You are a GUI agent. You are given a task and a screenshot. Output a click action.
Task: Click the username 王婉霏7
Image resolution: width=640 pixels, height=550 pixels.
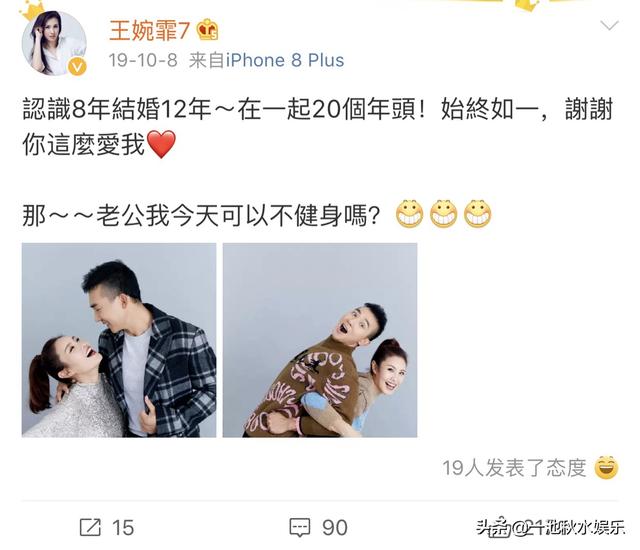(150, 31)
